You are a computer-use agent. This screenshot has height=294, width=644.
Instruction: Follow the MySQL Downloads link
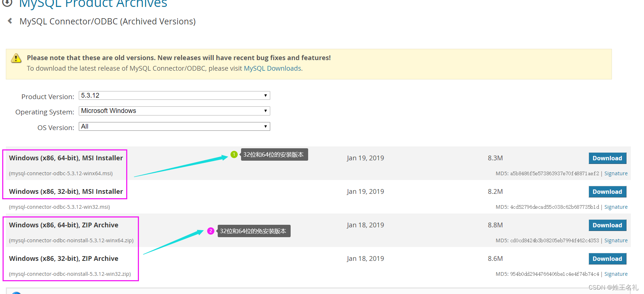pos(272,68)
